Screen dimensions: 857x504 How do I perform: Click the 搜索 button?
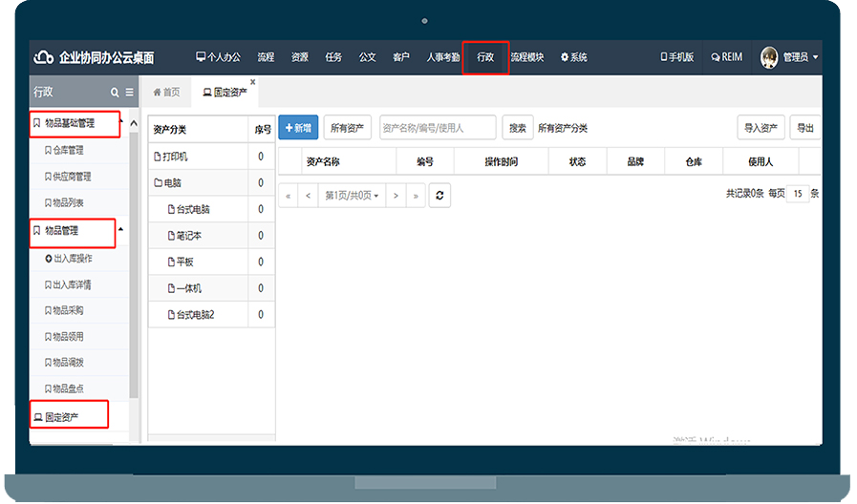coord(518,128)
